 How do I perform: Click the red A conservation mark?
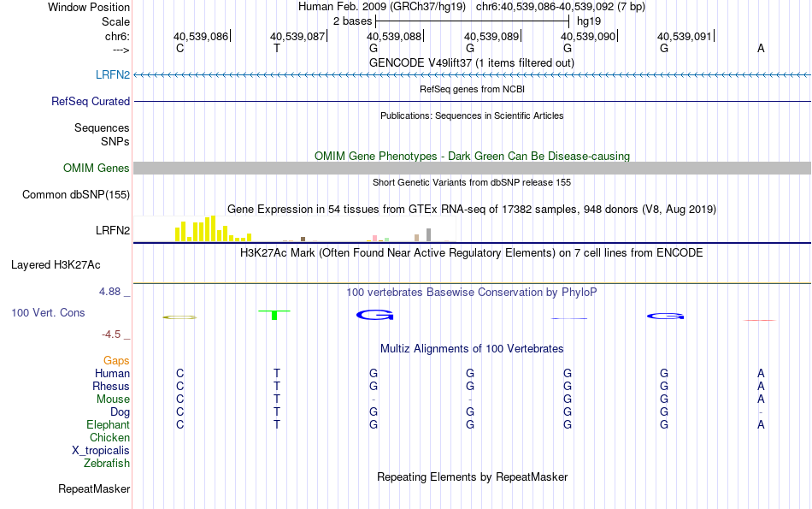click(x=760, y=320)
